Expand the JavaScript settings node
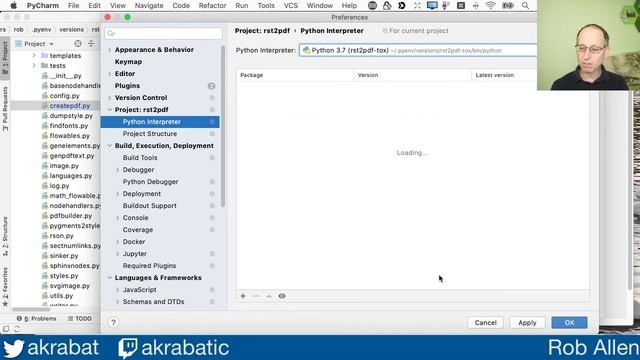 pyautogui.click(x=118, y=290)
